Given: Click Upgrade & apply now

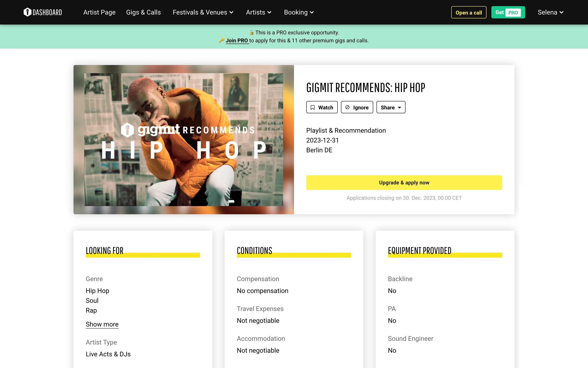Looking at the screenshot, I should [x=404, y=183].
